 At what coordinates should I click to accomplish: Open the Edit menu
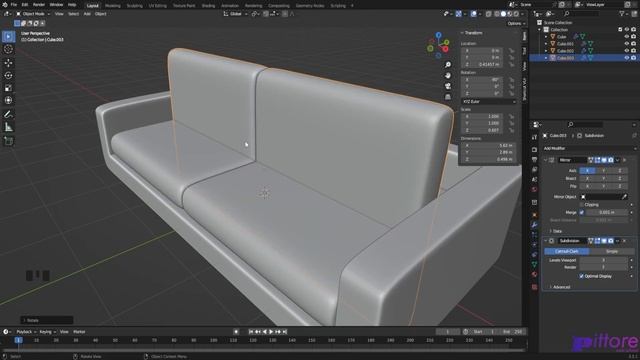[25, 4]
